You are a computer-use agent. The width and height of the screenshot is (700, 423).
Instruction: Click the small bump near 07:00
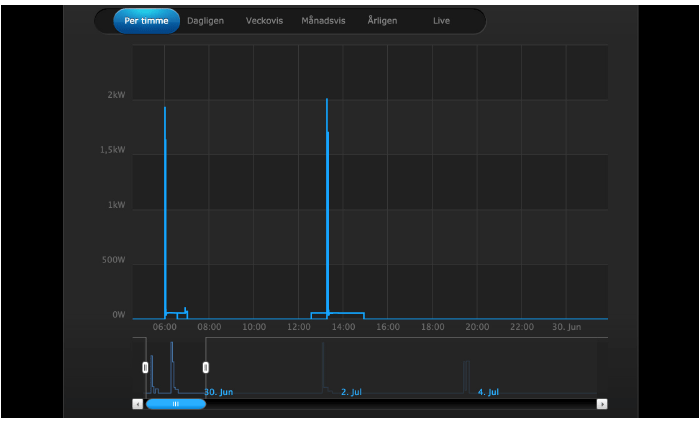185,310
